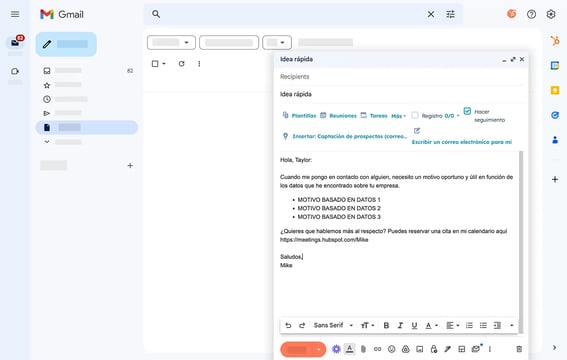Tick the select-all emails checkbox

tap(155, 64)
